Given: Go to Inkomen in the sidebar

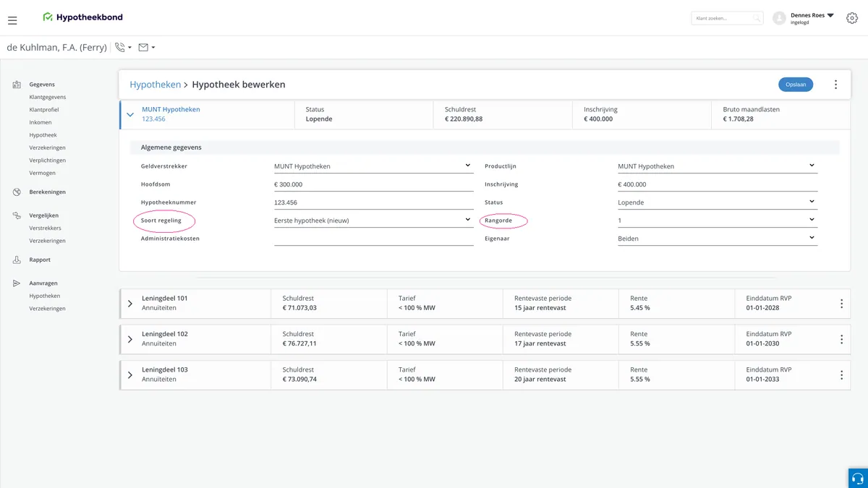Looking at the screenshot, I should coord(41,122).
